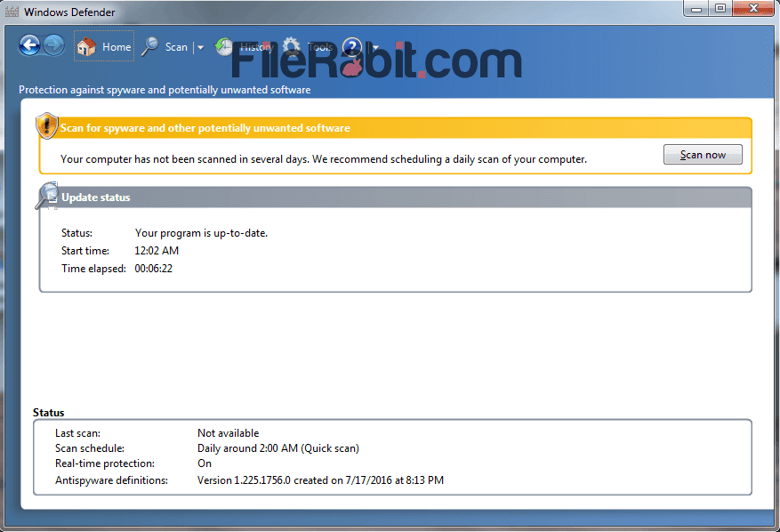The height and width of the screenshot is (532, 780).
Task: Click 'Scan for spyware and other potentially unwanted software' heading
Action: [x=205, y=128]
